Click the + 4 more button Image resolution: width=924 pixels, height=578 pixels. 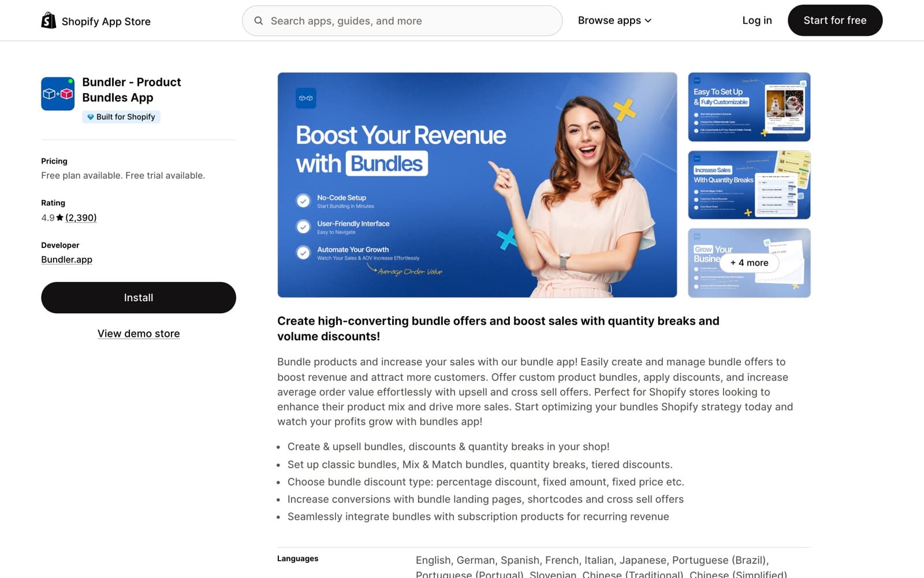749,263
